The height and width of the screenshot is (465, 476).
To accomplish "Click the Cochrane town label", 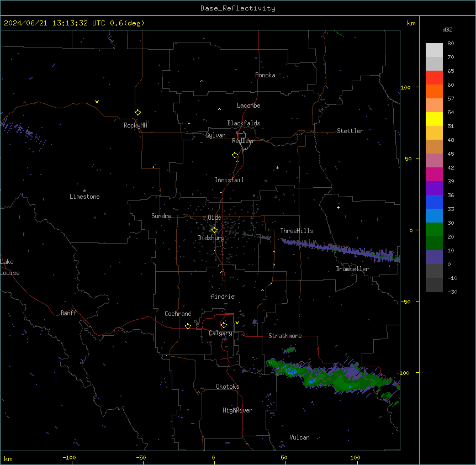I will tap(178, 314).
